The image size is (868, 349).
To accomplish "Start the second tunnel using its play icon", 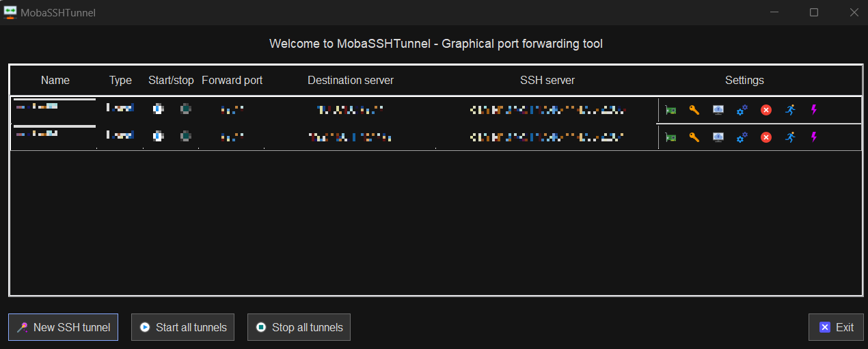I will point(158,136).
